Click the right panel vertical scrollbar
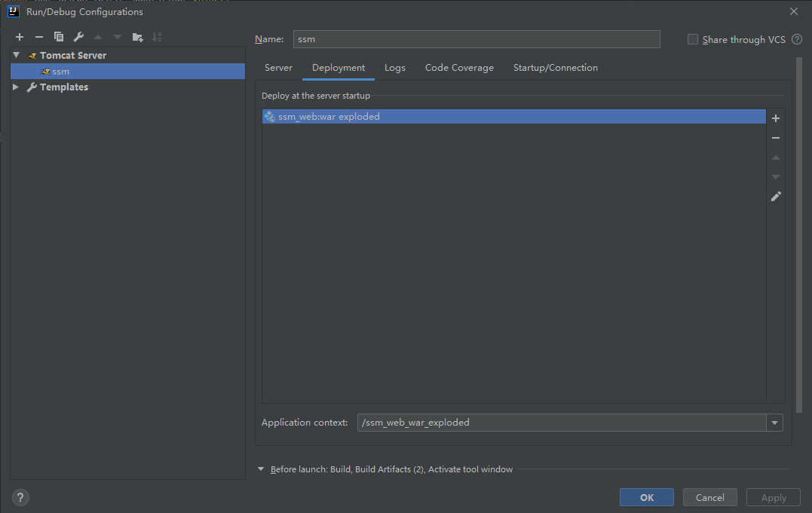Screen dimensions: 812x513 (x=799, y=236)
